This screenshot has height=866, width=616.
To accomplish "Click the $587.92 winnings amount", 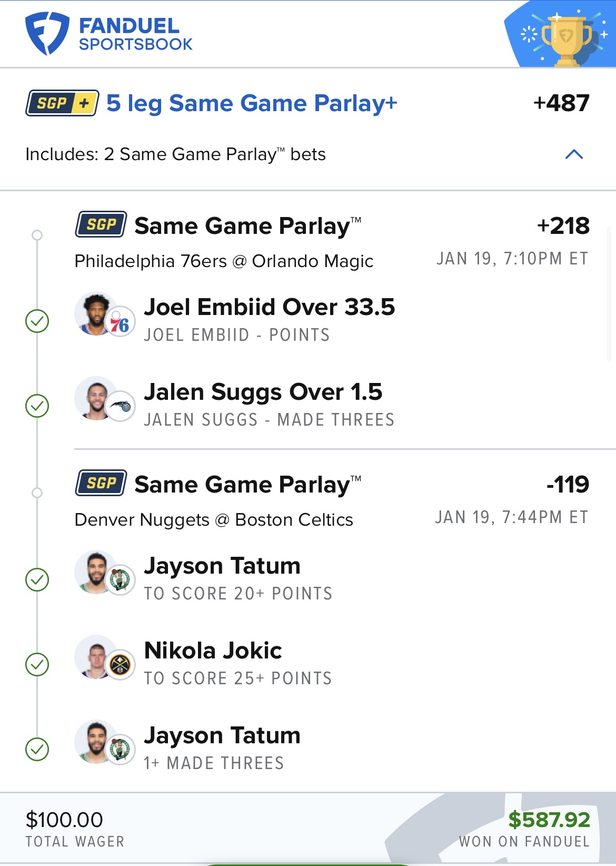I will 549,820.
